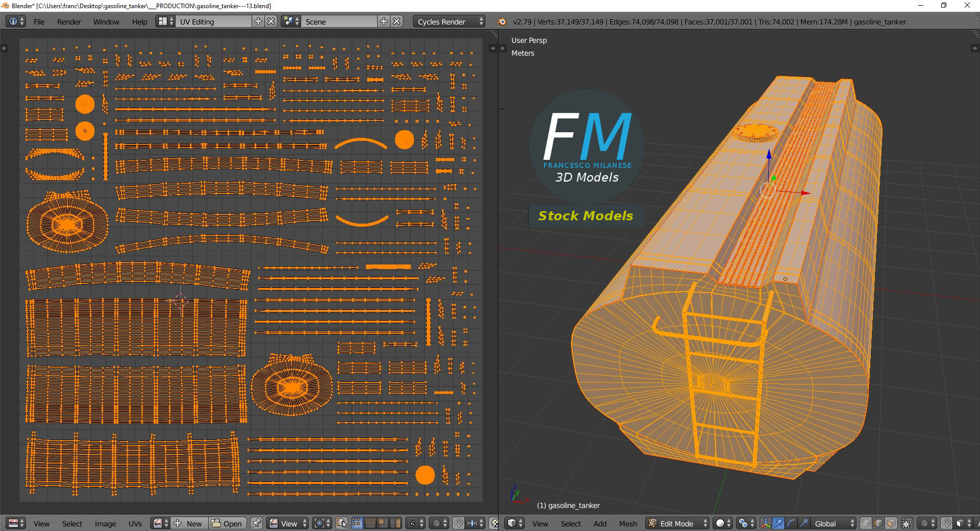The width and height of the screenshot is (980, 531).
Task: Open the Help menu
Action: (x=139, y=22)
